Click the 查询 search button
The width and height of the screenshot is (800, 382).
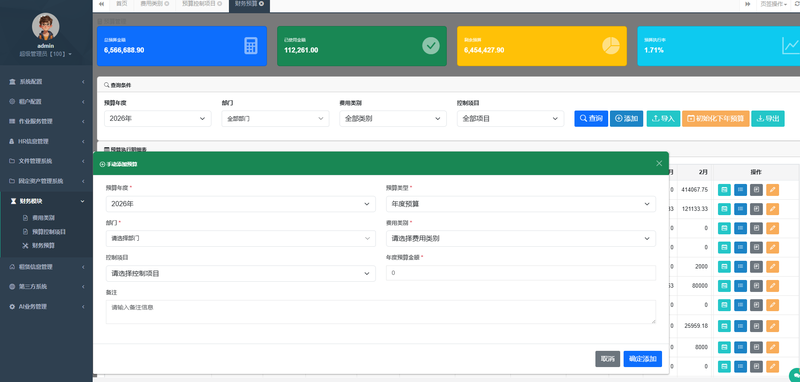(591, 118)
